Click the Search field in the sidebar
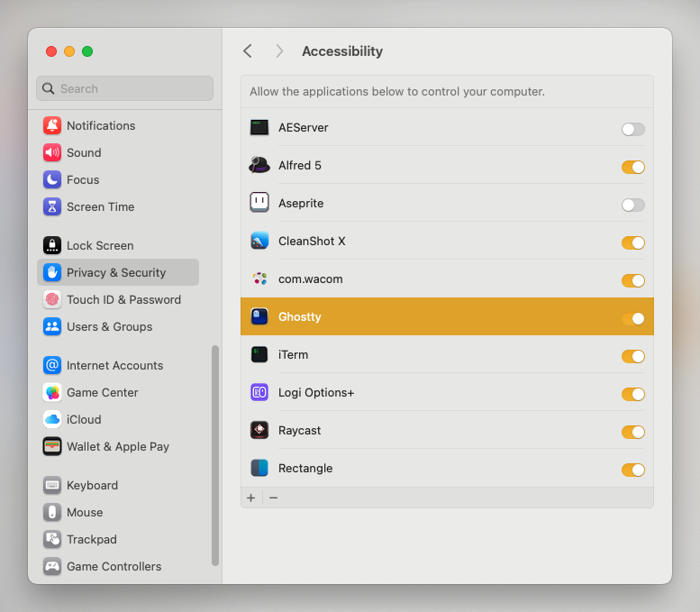This screenshot has width=700, height=612. [126, 88]
